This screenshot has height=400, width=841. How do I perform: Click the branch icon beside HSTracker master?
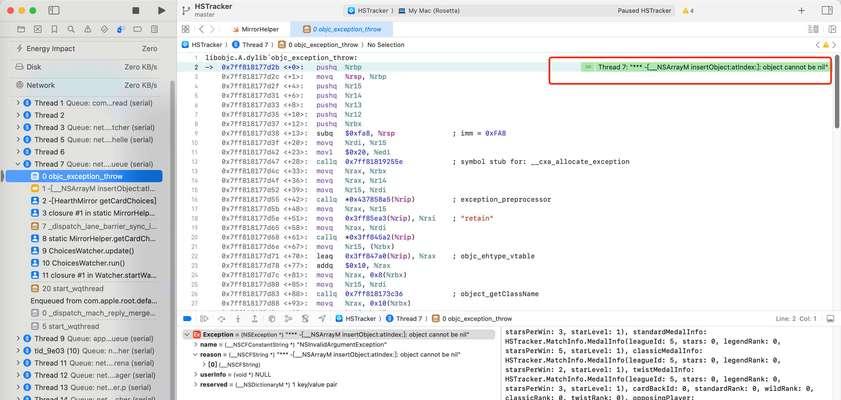tap(186, 10)
